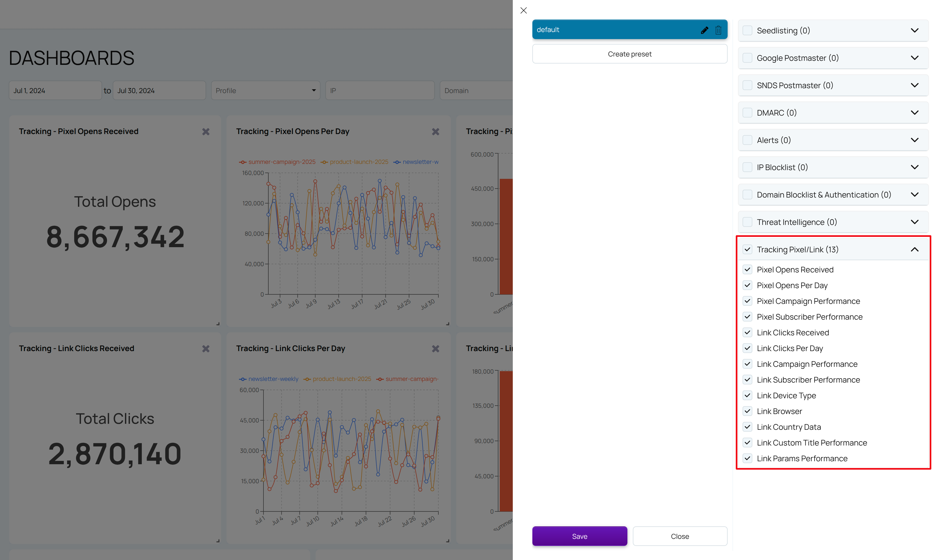Close the preset dialog via Close button
Screen dimensions: 943x560
point(680,536)
